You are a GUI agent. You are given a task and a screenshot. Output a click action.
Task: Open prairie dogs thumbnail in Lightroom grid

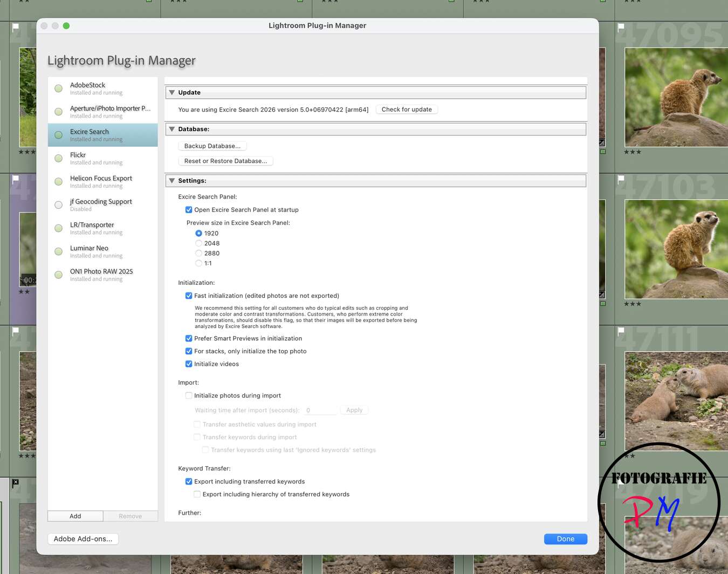coord(676,401)
